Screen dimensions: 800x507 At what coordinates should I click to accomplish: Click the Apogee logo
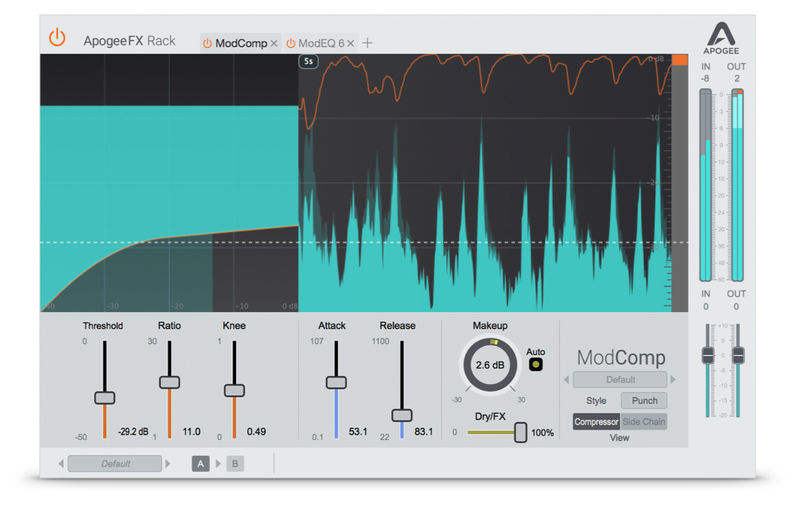tap(721, 38)
